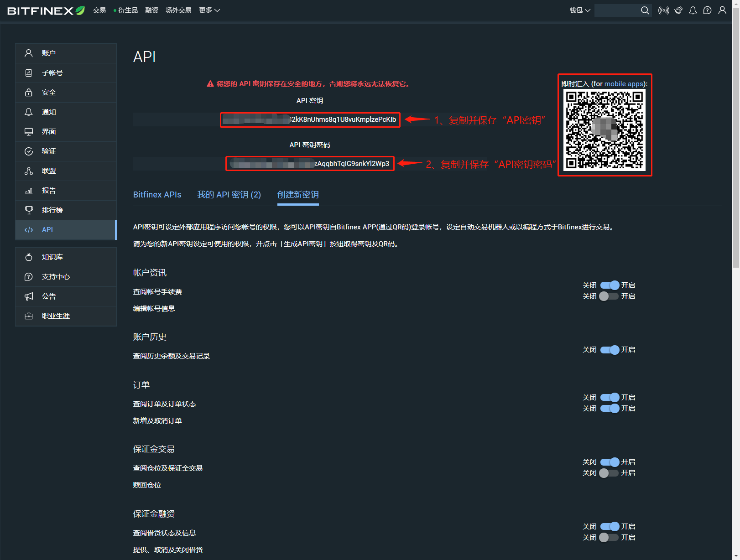Click the search magnifier icon
This screenshot has width=740, height=560.
click(x=645, y=10)
